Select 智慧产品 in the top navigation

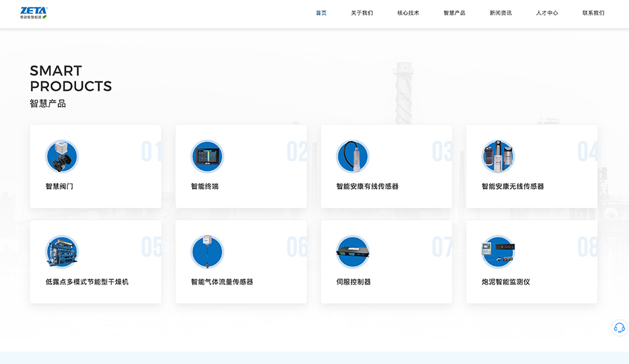point(454,13)
